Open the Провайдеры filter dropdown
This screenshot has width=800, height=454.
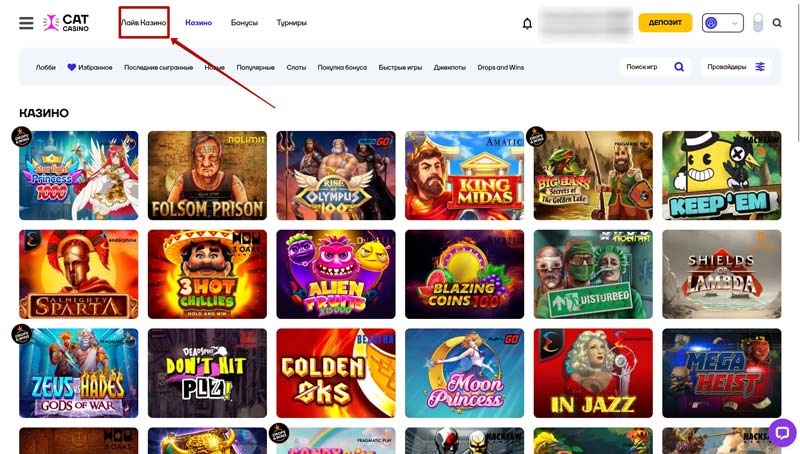[727, 67]
